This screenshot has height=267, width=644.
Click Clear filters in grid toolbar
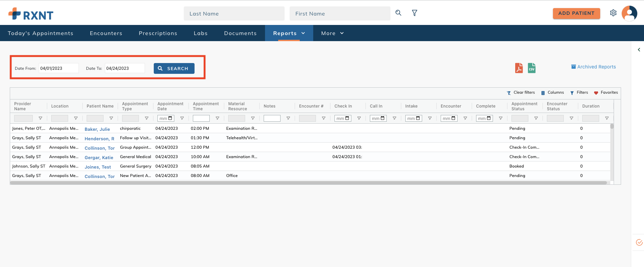(x=521, y=92)
